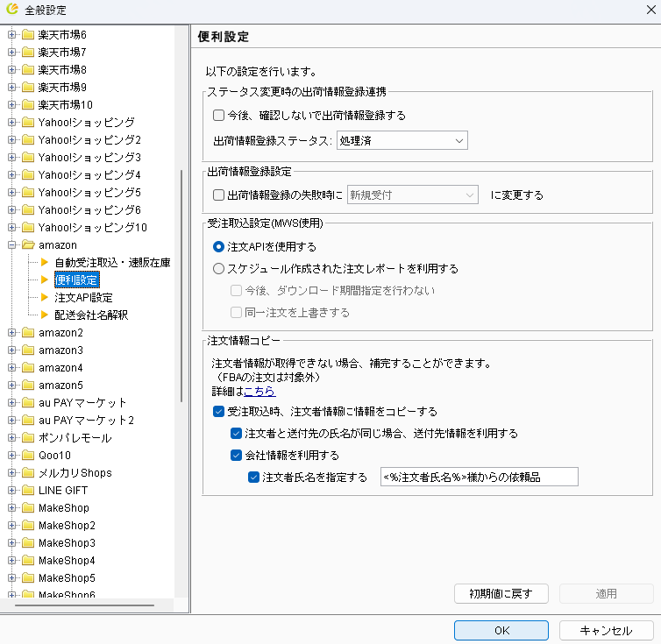Image resolution: width=661 pixels, height=644 pixels.
Task: Open 配送会社名解釈 tree item
Action: coord(91,315)
